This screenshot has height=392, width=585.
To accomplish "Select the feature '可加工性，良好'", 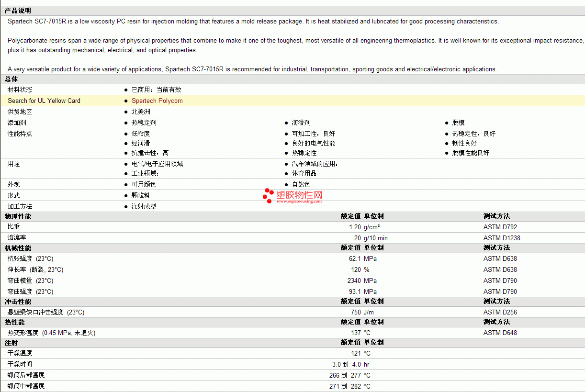I will pos(314,134).
